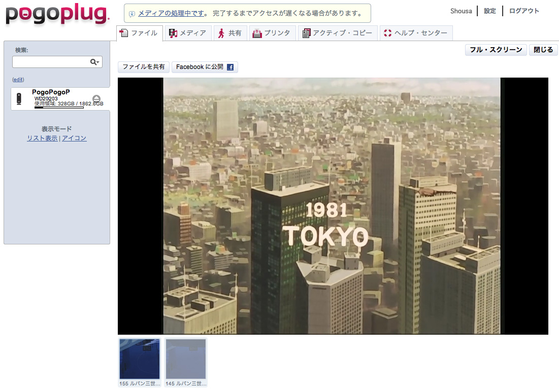Click the (edit) link in sidebar

coord(18,80)
